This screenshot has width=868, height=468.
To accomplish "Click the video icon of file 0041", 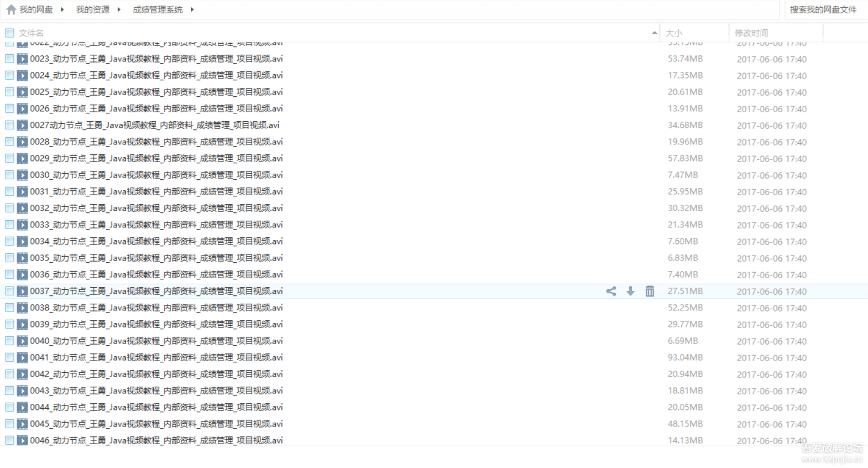I will (x=22, y=357).
